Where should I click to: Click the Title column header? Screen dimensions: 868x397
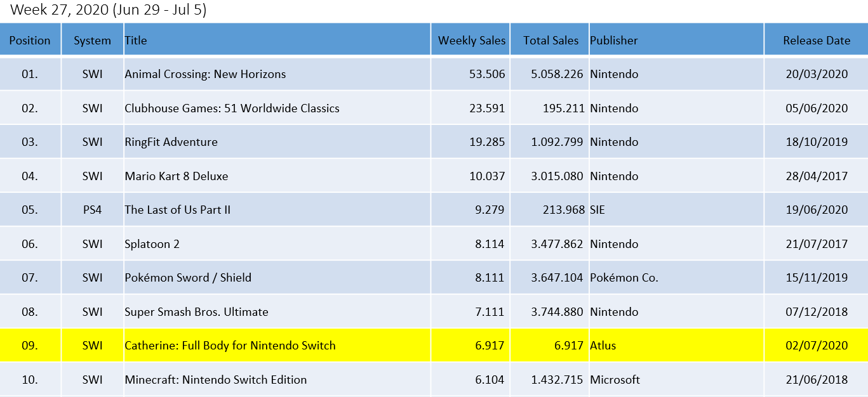point(277,40)
